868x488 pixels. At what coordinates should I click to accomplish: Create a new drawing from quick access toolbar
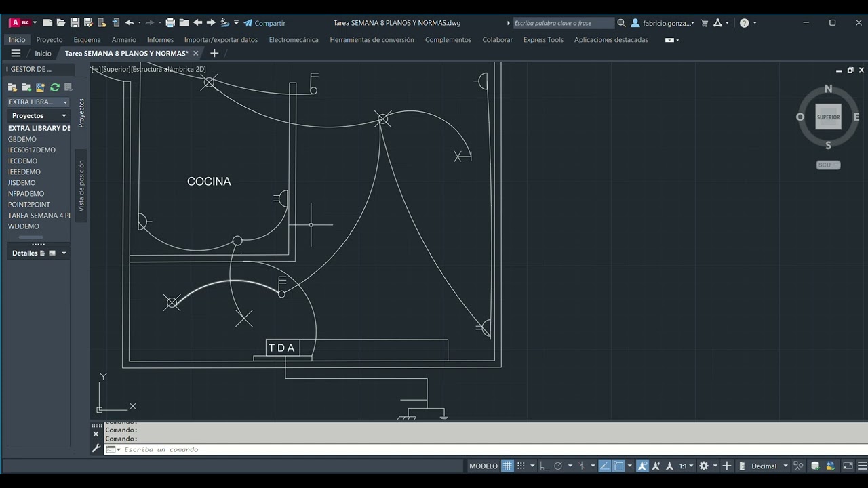coord(47,23)
